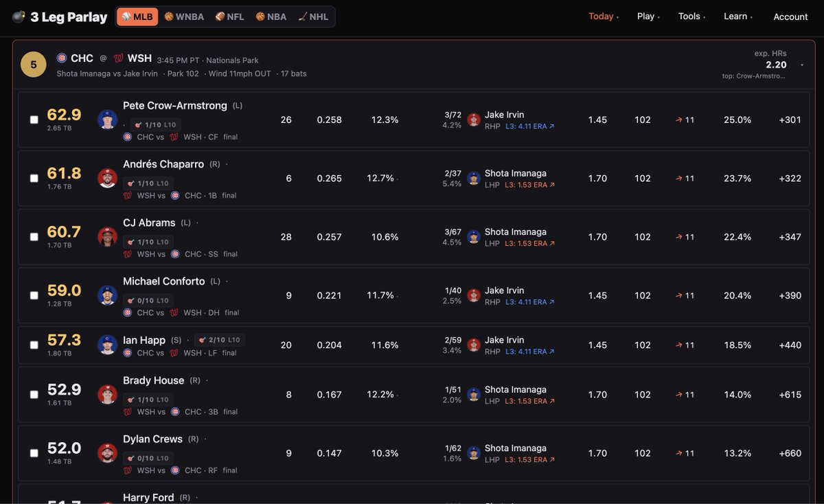The height and width of the screenshot is (504, 824).
Task: Click the +660 odds for Dylan Crews
Action: point(790,453)
